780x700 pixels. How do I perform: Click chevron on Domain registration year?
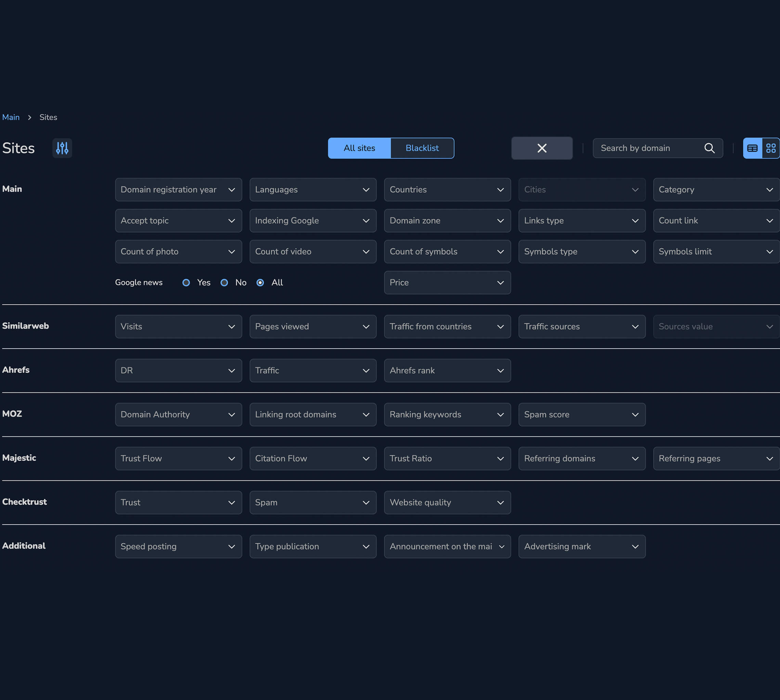pos(232,190)
